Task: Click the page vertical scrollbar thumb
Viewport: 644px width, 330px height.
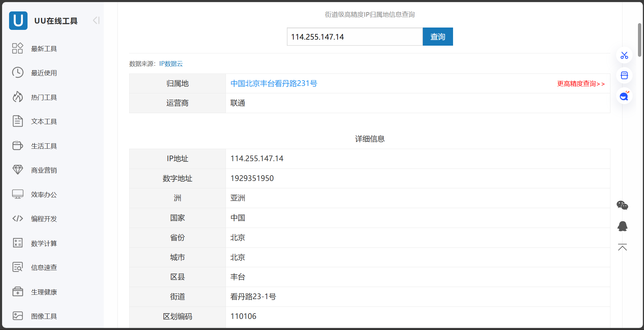Action: tap(640, 40)
